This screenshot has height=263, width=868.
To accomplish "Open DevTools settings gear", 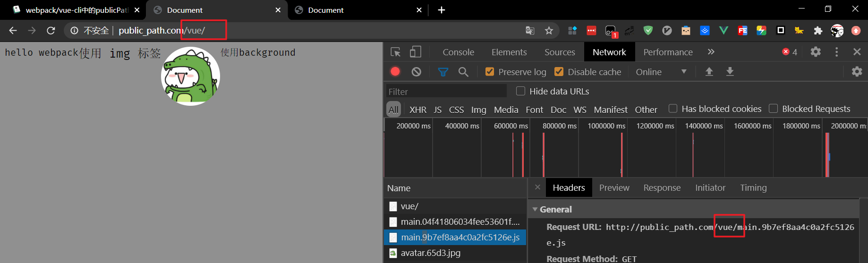I will tap(816, 52).
